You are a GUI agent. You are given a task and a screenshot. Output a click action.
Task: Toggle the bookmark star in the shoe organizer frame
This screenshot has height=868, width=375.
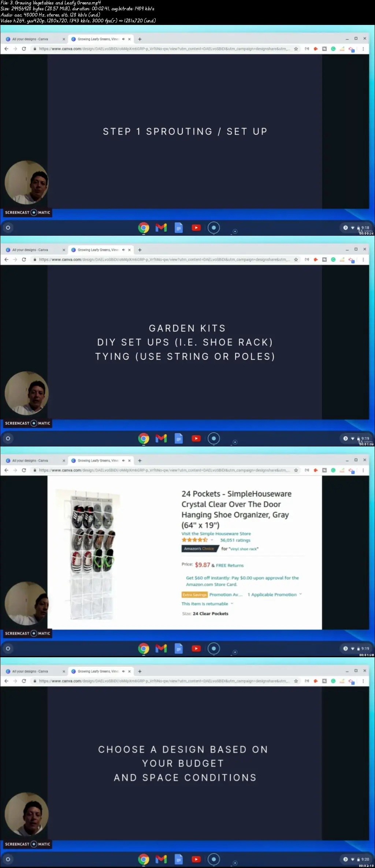point(296,470)
